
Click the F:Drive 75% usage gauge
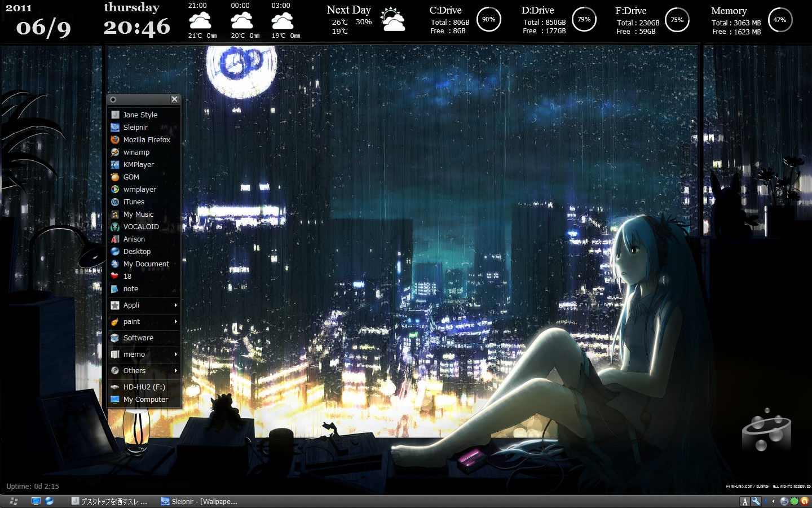(x=677, y=20)
